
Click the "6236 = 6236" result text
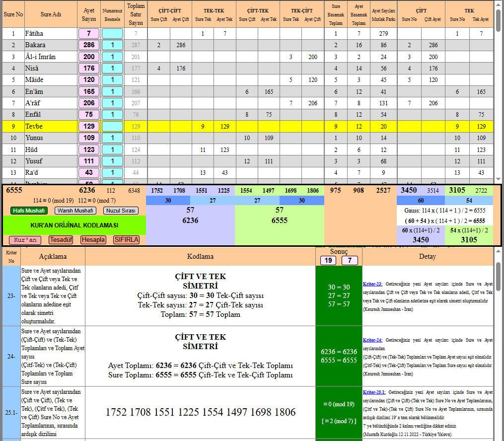tap(339, 352)
